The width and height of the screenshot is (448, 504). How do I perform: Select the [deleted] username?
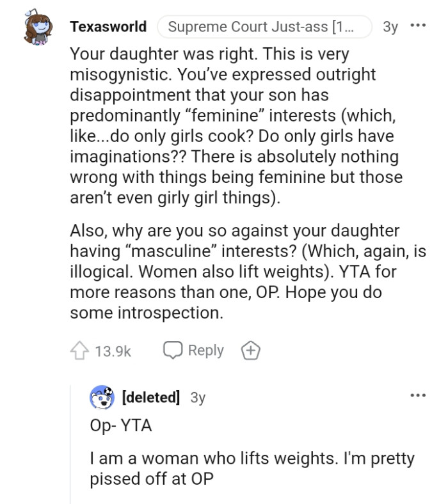151,397
